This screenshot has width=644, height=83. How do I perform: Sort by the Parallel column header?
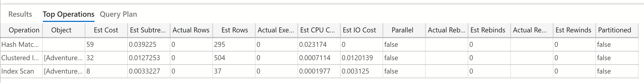pyautogui.click(x=402, y=30)
